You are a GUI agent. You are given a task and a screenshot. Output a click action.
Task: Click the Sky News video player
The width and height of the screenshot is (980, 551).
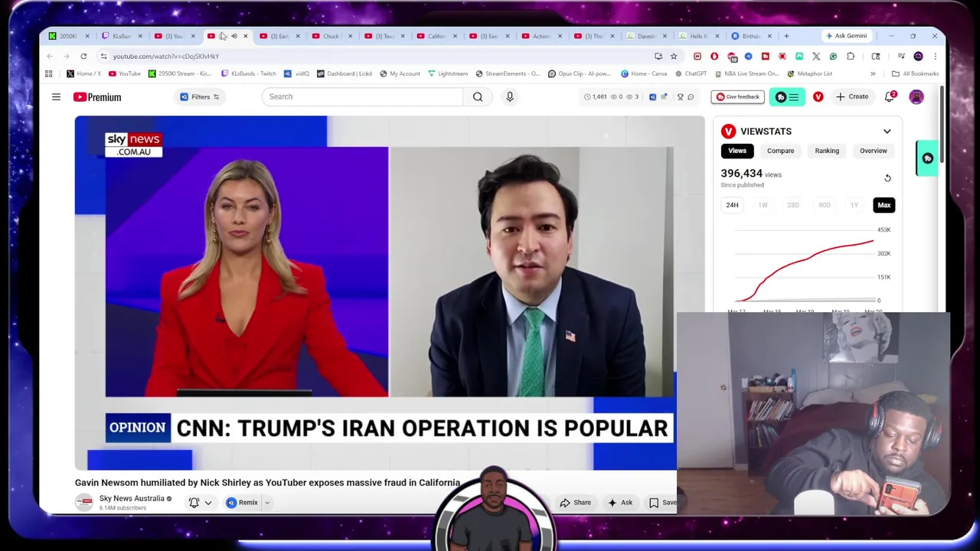[389, 292]
